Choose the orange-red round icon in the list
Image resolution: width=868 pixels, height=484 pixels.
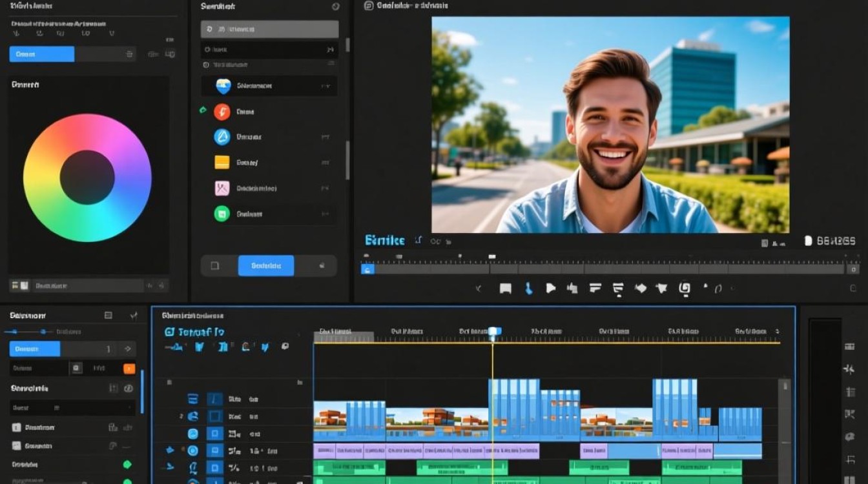click(x=222, y=112)
